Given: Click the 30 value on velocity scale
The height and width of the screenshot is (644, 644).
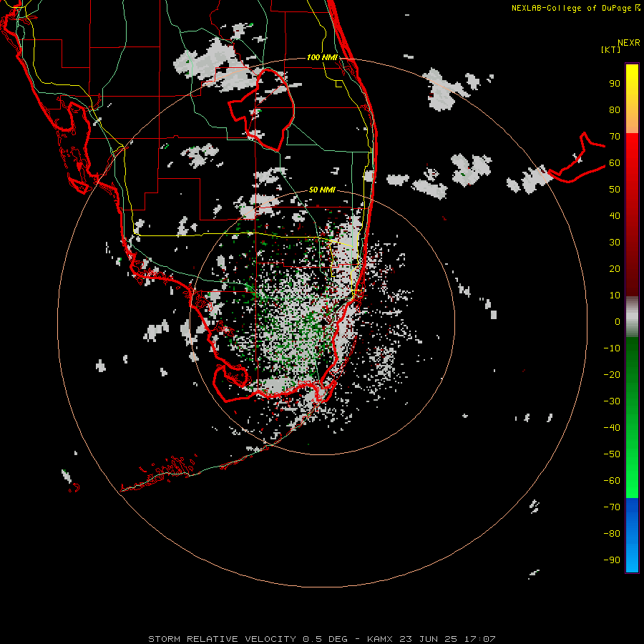Looking at the screenshot, I should click(x=615, y=243).
